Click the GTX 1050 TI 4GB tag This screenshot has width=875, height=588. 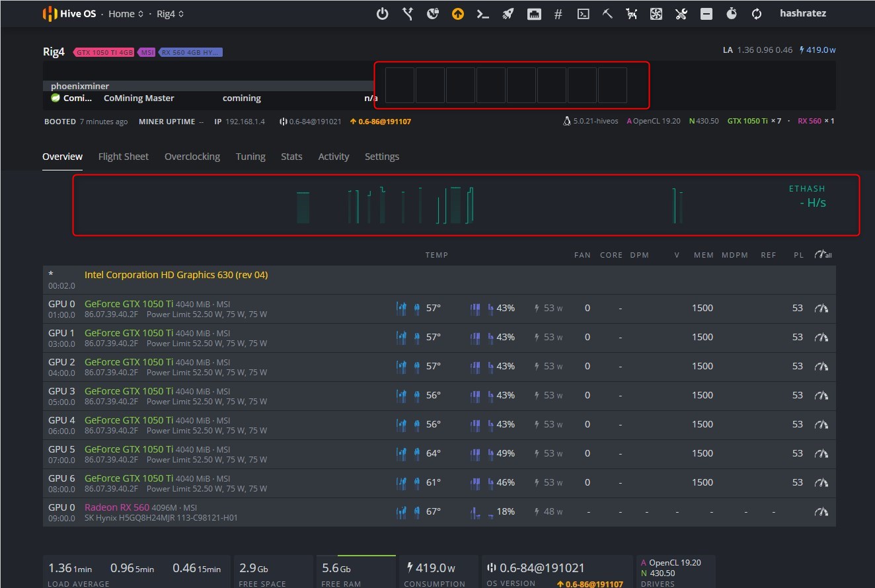(x=104, y=52)
